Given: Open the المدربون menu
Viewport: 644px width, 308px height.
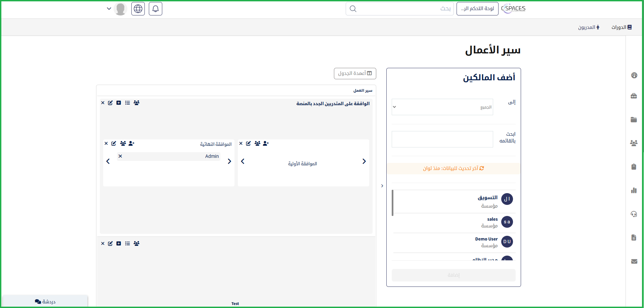Looking at the screenshot, I should 589,27.
